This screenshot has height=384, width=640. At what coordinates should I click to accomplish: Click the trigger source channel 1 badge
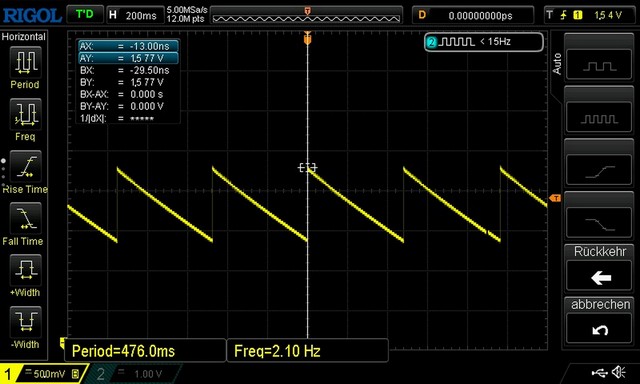pyautogui.click(x=578, y=16)
